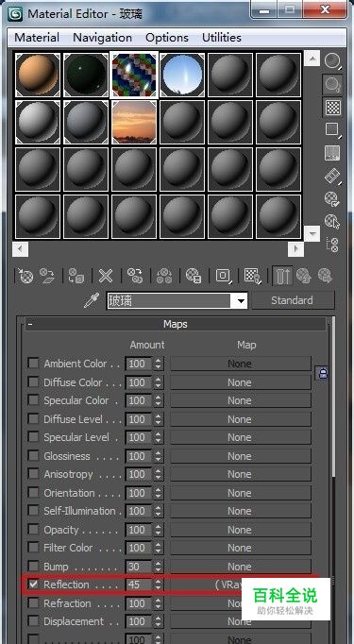354x644 pixels.
Task: Click Opacity amount spinner arrows
Action: tap(159, 530)
